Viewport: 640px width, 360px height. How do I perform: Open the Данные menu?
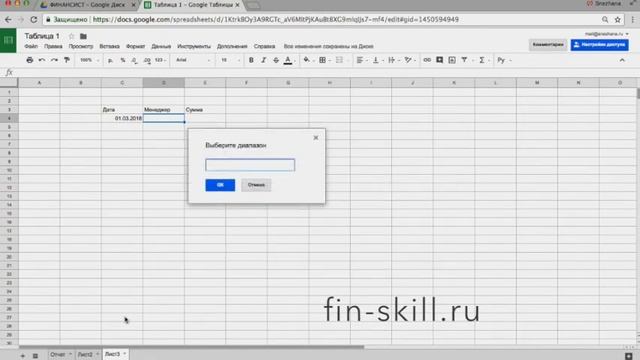[x=161, y=46]
